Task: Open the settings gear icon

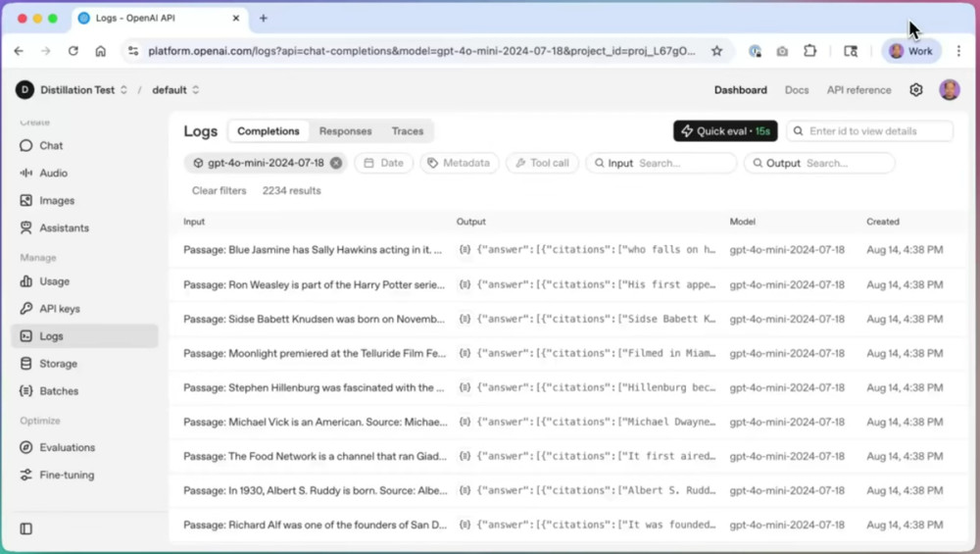Action: point(915,90)
